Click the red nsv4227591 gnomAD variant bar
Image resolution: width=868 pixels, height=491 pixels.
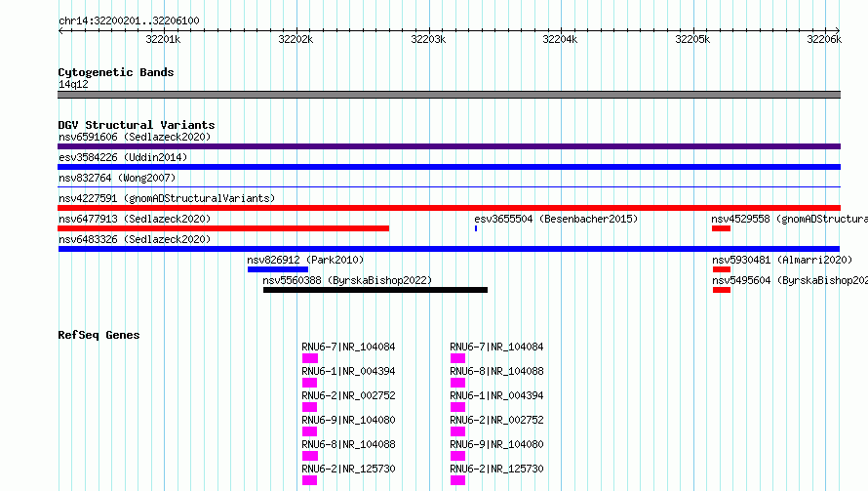tap(449, 208)
